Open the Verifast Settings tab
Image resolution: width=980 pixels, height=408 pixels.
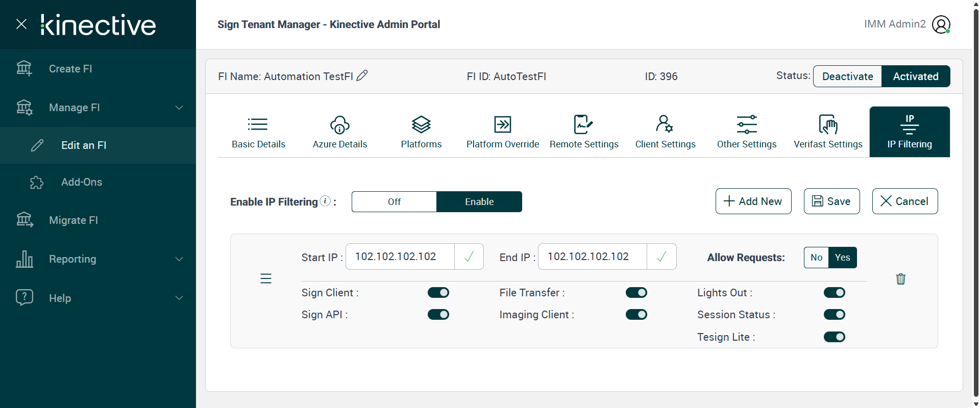(828, 132)
